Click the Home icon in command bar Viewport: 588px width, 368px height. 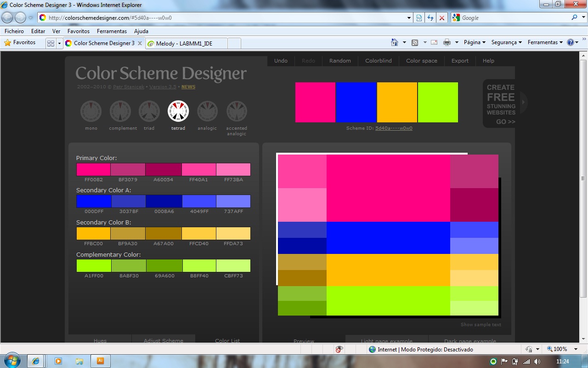pyautogui.click(x=394, y=42)
